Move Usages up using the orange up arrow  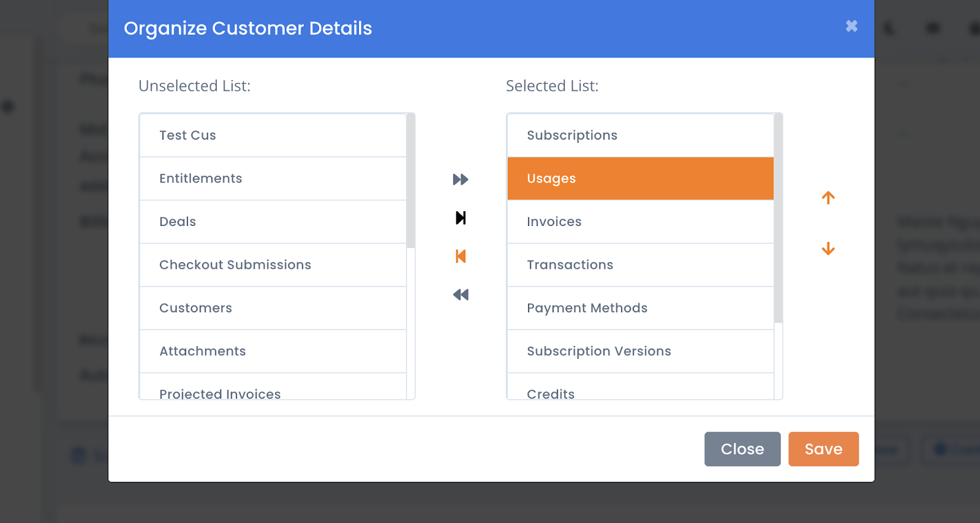click(828, 198)
